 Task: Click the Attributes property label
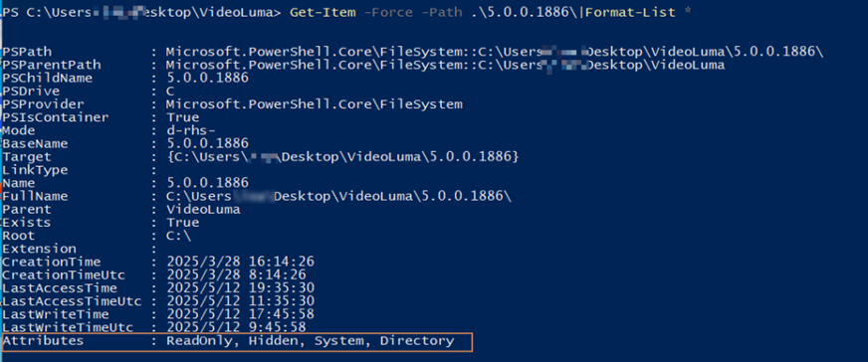click(43, 341)
